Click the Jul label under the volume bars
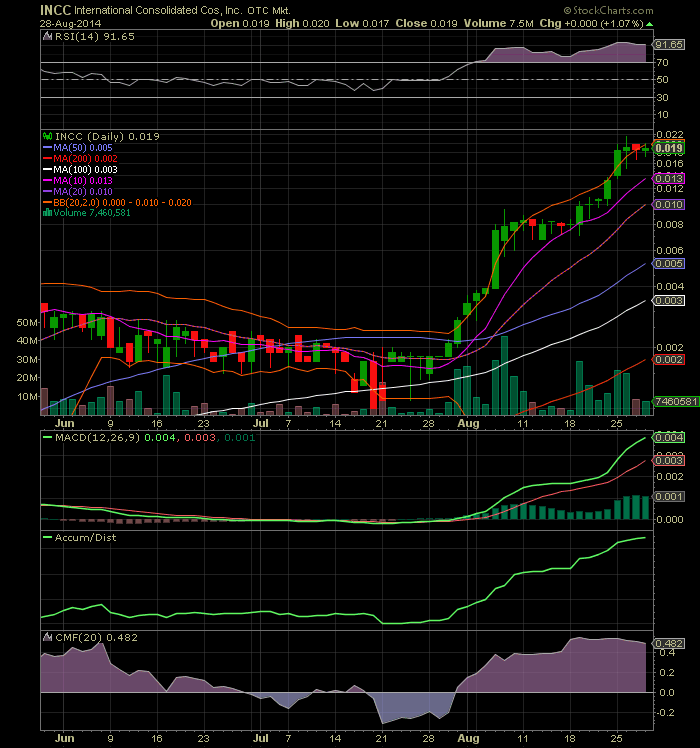The height and width of the screenshot is (748, 700). [261, 423]
